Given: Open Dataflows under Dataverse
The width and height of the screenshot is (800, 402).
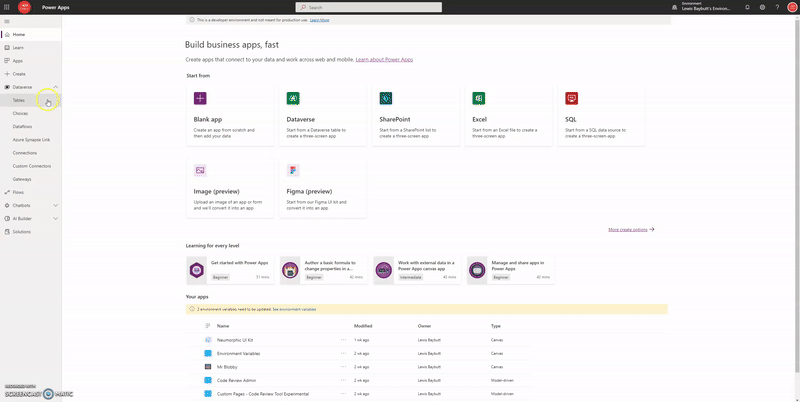Looking at the screenshot, I should click(x=31, y=127).
